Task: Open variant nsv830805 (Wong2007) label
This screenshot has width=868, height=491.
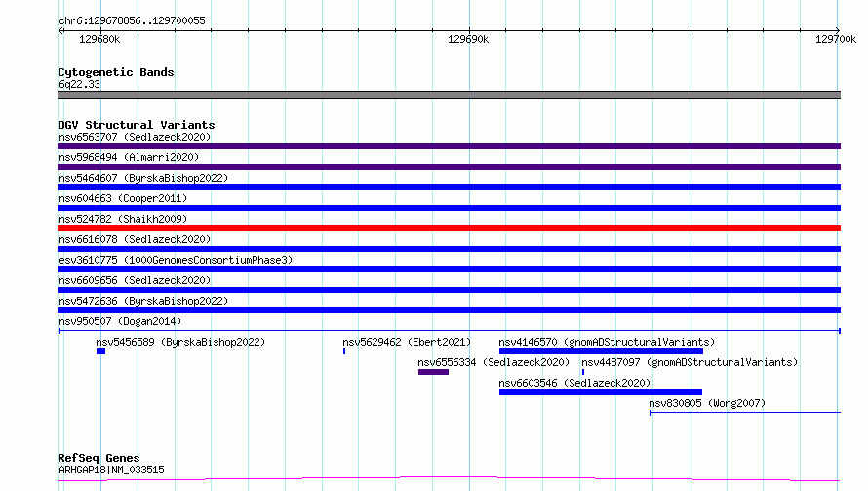Action: 707,403
